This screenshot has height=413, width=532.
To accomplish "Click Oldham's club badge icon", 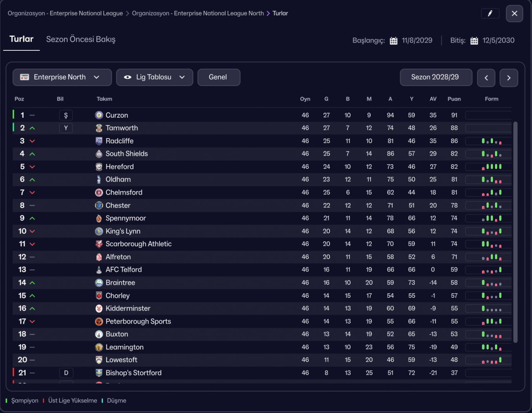I will pos(99,180).
